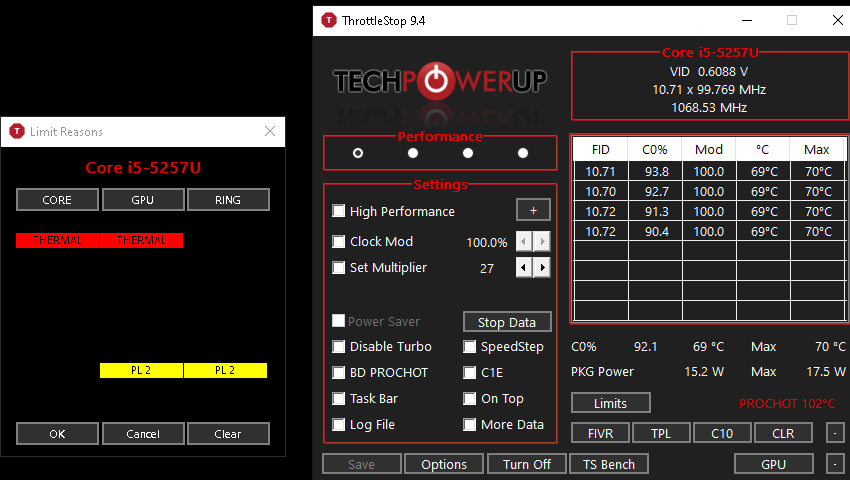Screen dimensions: 850x480
Task: Click the yellow PL 2 indicator under RING
Action: pyautogui.click(x=226, y=370)
